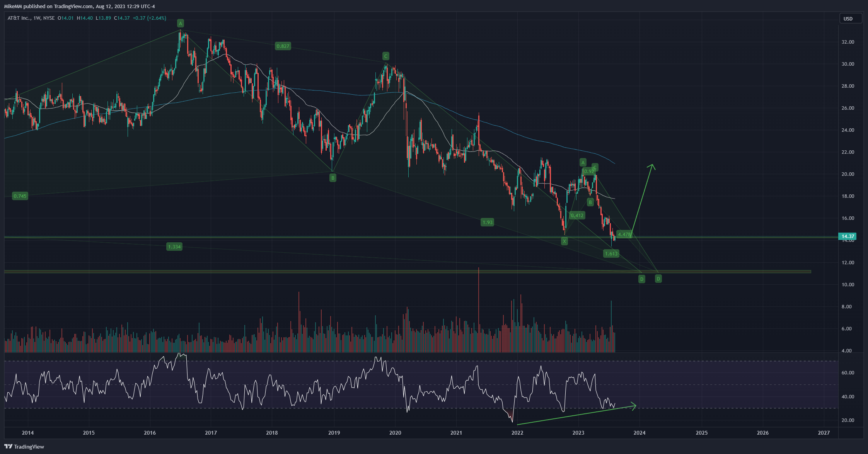This screenshot has width=868, height=454.
Task: Click the 4.478 ratio label
Action: [x=624, y=234]
